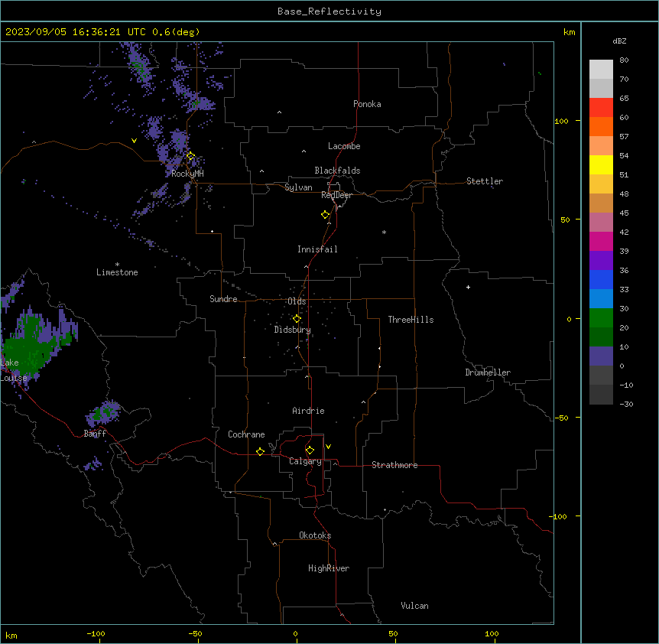659x644 pixels.
Task: Click the 50 tick on horizontal axis
Action: click(x=393, y=633)
